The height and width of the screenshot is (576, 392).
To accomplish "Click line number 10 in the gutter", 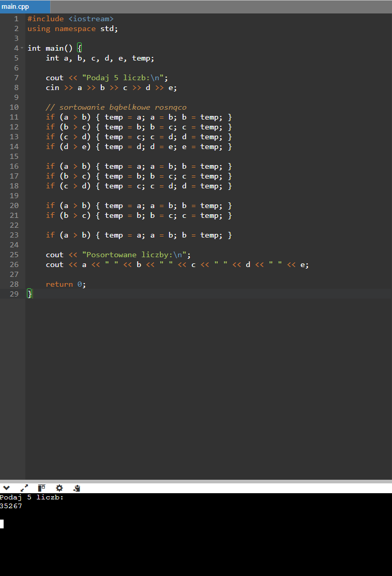I will (x=14, y=107).
